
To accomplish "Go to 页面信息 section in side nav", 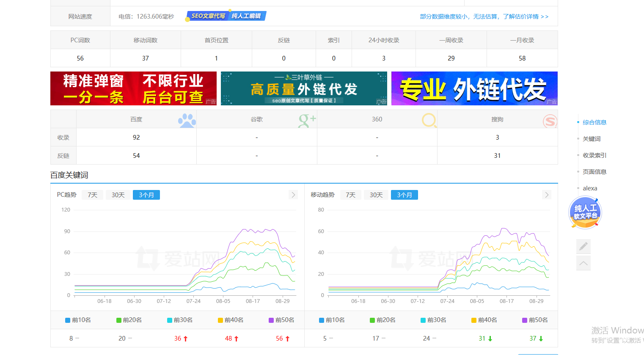I will pyautogui.click(x=594, y=172).
